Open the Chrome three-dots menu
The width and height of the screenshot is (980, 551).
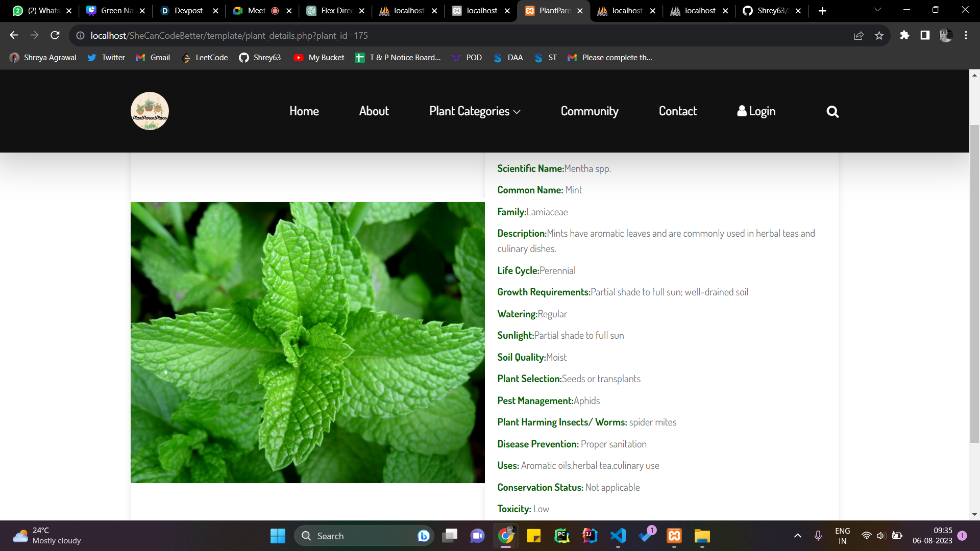966,35
